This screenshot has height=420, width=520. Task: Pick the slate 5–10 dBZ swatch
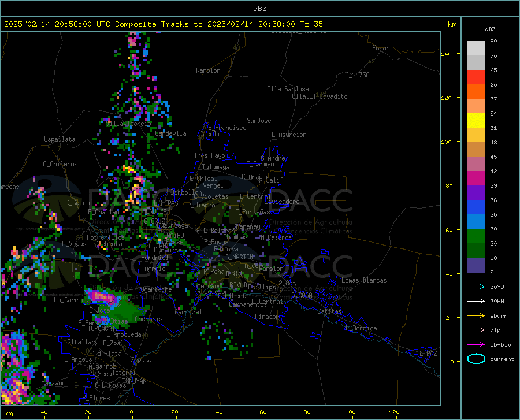coord(476,265)
